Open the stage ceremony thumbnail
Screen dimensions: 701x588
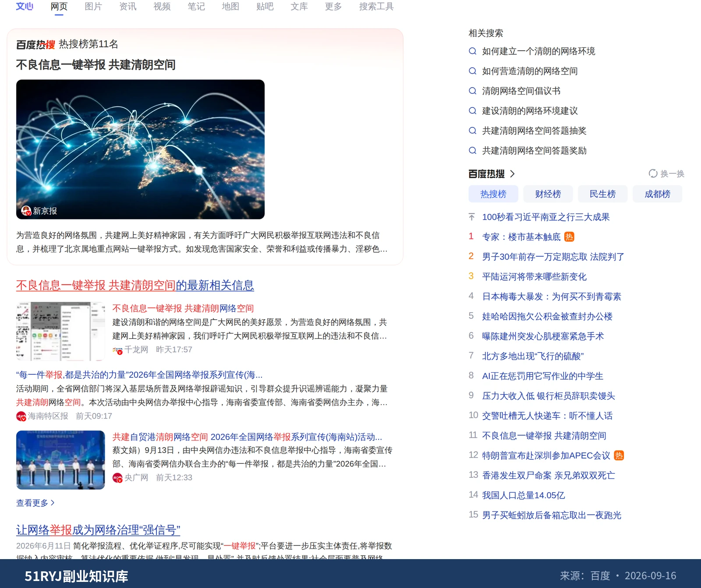click(x=60, y=460)
